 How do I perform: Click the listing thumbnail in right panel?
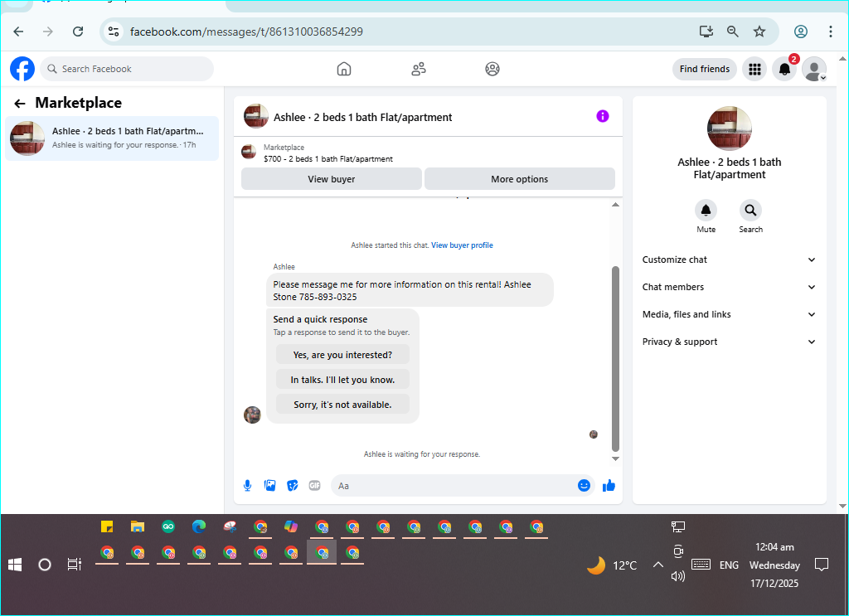730,129
